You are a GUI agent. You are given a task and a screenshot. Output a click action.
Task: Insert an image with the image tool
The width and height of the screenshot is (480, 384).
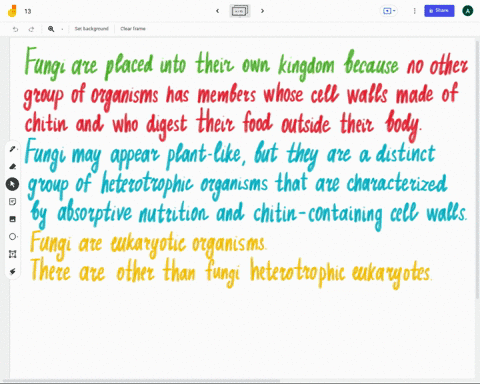[13, 219]
